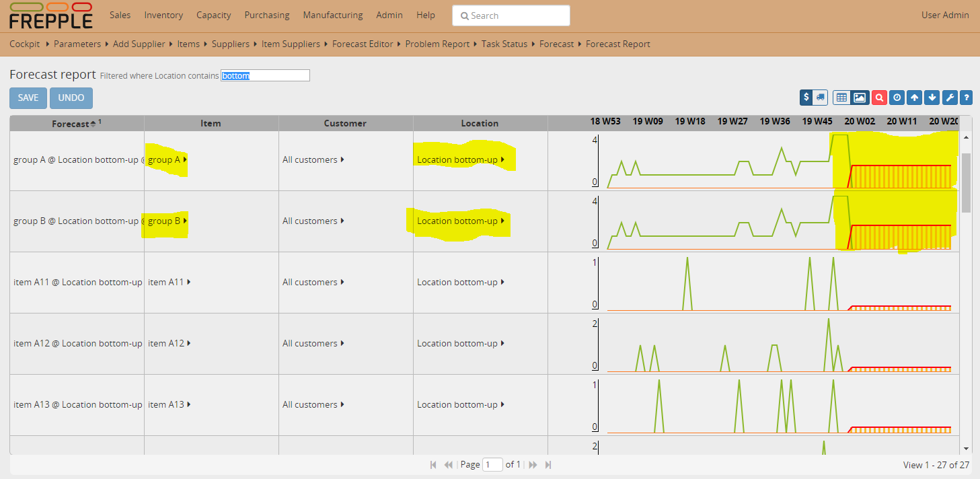This screenshot has height=479, width=980.
Task: Click the Location filter text field
Action: (265, 76)
